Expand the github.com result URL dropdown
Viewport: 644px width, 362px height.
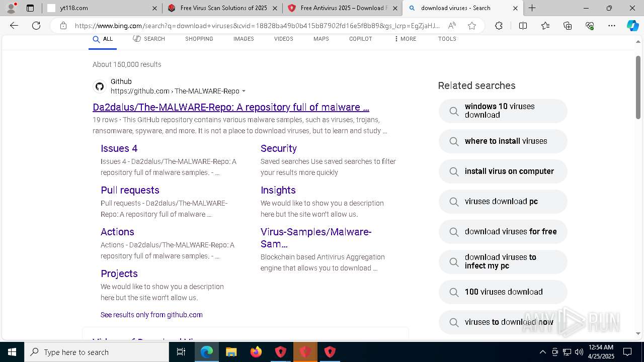coord(244,91)
